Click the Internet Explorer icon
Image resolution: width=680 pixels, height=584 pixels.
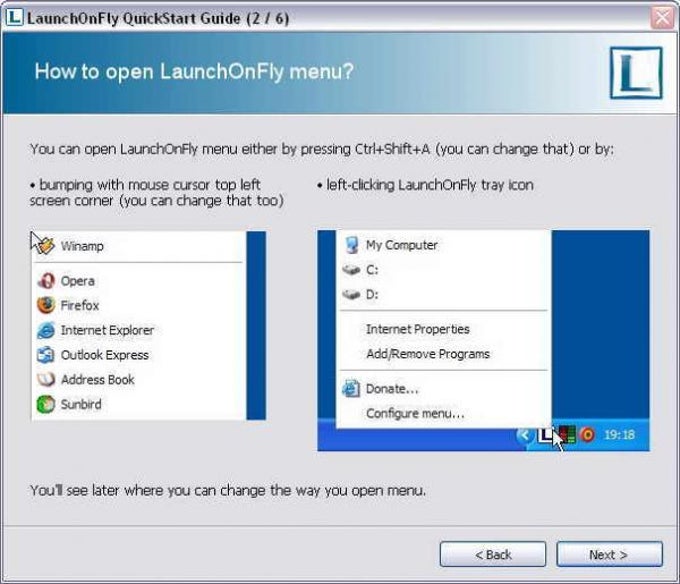(46, 330)
